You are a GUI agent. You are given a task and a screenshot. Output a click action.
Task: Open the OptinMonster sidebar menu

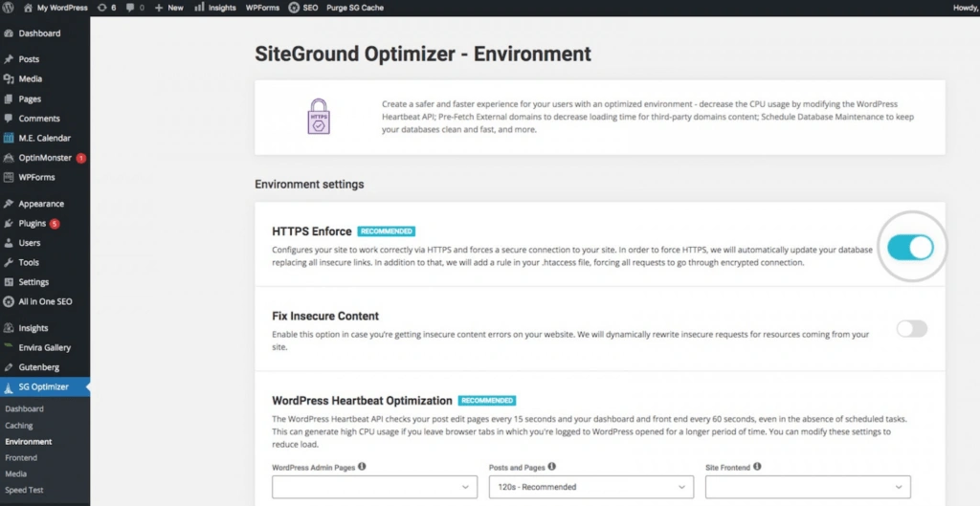pyautogui.click(x=45, y=158)
